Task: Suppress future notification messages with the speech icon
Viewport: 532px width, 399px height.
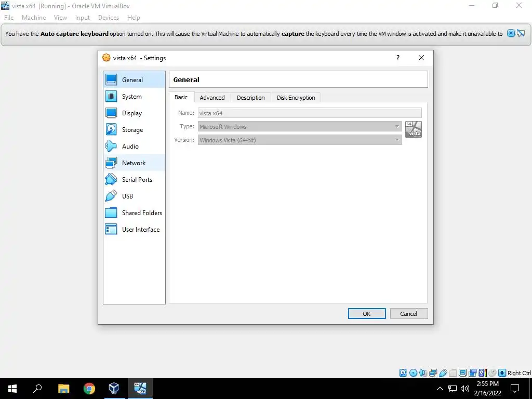Action: coord(521,33)
